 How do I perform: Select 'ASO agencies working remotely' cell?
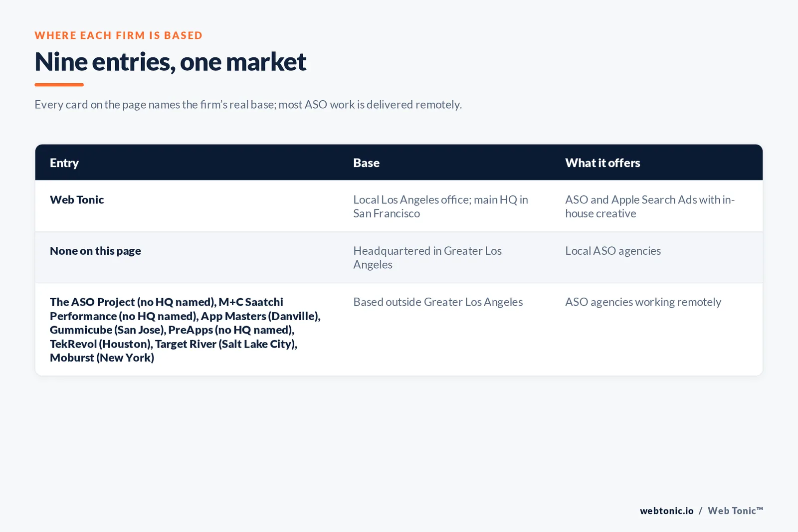[x=643, y=302]
